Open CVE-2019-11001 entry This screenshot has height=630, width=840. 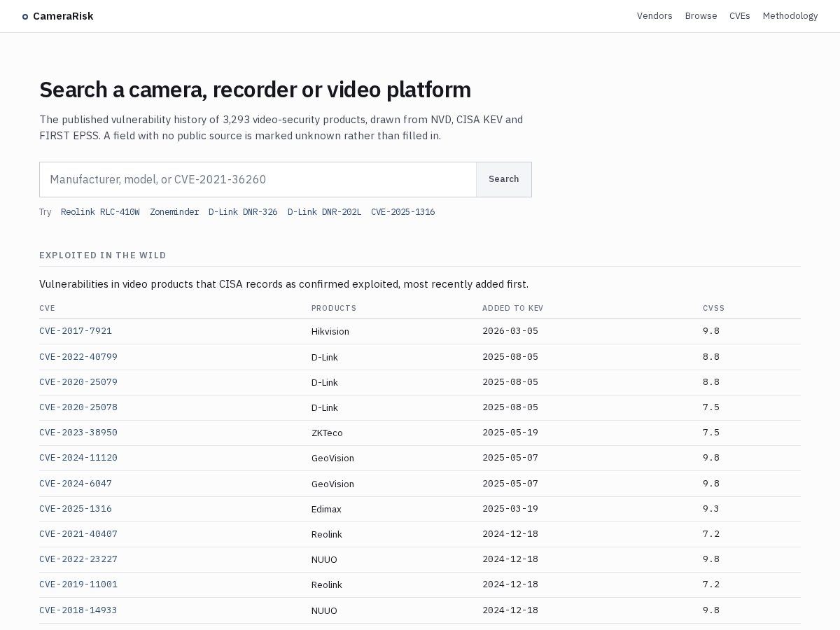coord(78,584)
